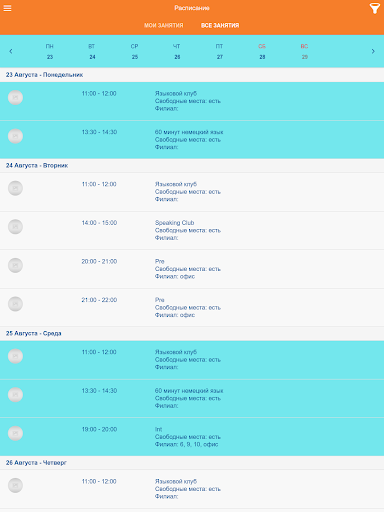The height and width of the screenshot is (512, 384).
Task: Tap avatar of the 19:00 Int lesson
Action: click(x=15, y=433)
